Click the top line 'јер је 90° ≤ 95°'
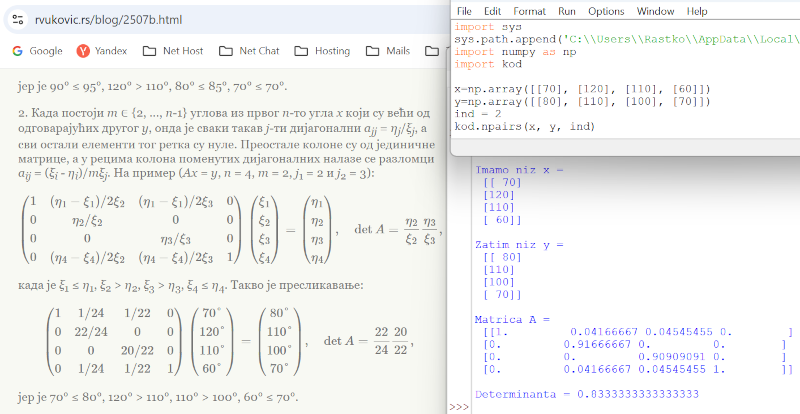Viewport: 800px width, 414px height. coord(152,87)
